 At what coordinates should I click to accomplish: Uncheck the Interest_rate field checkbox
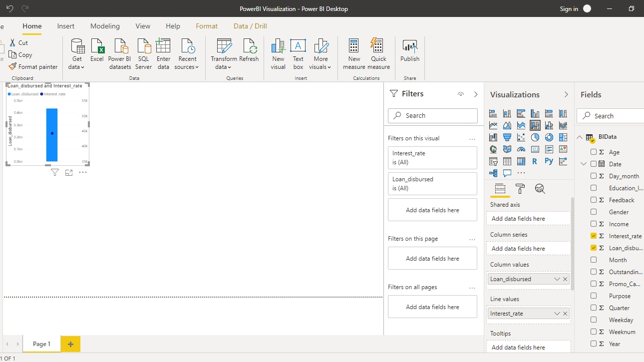[594, 236]
